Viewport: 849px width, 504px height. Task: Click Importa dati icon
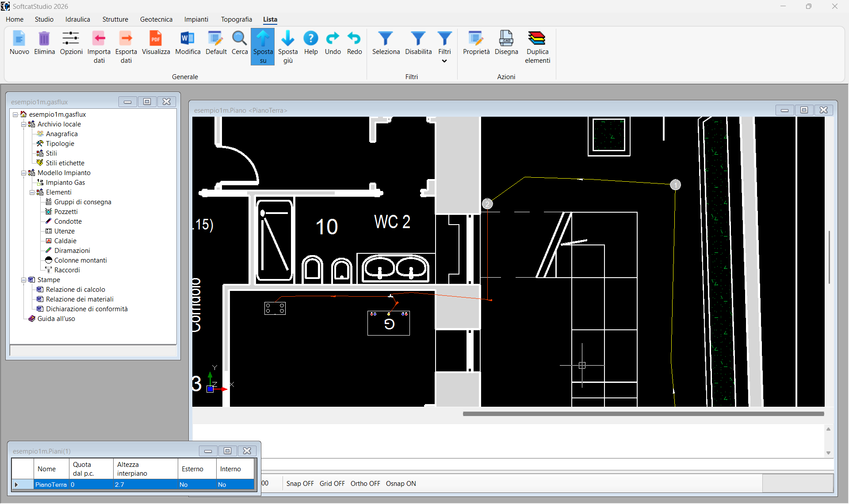99,38
